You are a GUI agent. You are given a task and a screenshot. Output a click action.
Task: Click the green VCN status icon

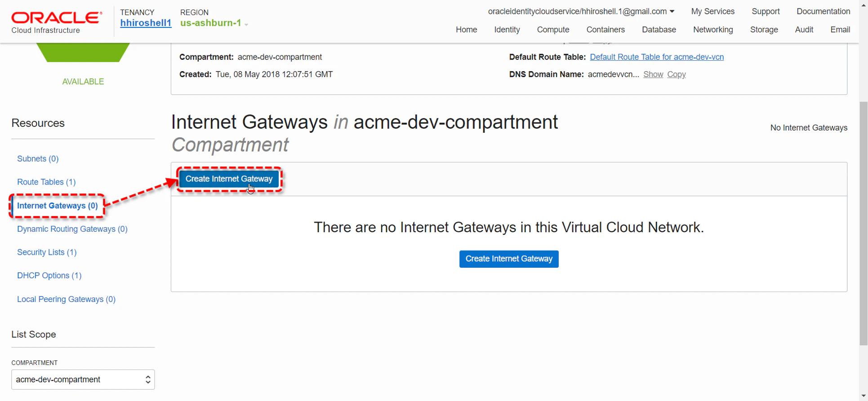[x=83, y=53]
